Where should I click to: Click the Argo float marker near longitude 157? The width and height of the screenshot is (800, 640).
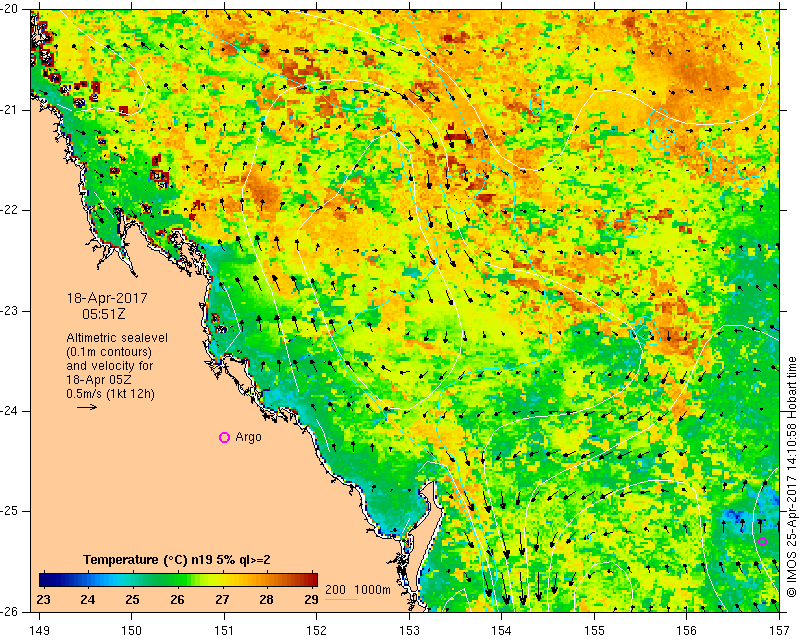point(762,541)
